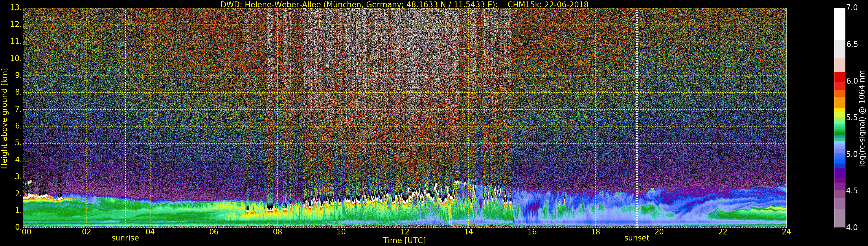Click the colorbar value label '4.5'
The width and height of the screenshot is (868, 246).
[x=852, y=191]
